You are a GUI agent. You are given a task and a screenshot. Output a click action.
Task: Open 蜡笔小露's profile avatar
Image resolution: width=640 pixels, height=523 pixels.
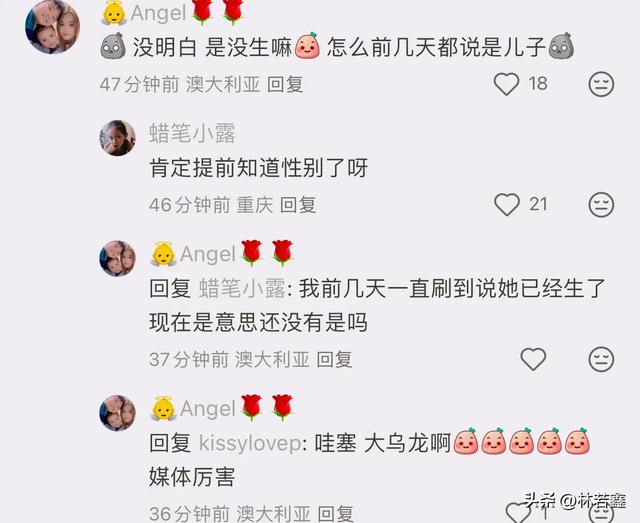coord(118,138)
